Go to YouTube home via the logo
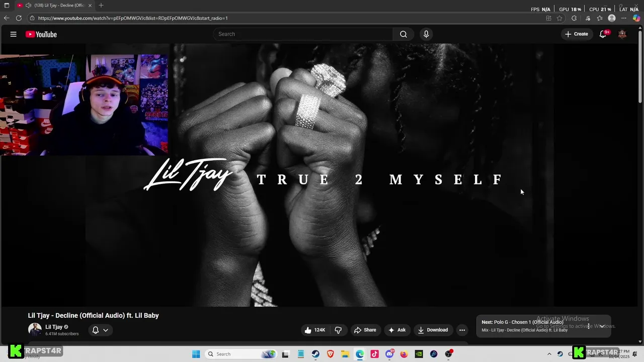 tap(41, 34)
